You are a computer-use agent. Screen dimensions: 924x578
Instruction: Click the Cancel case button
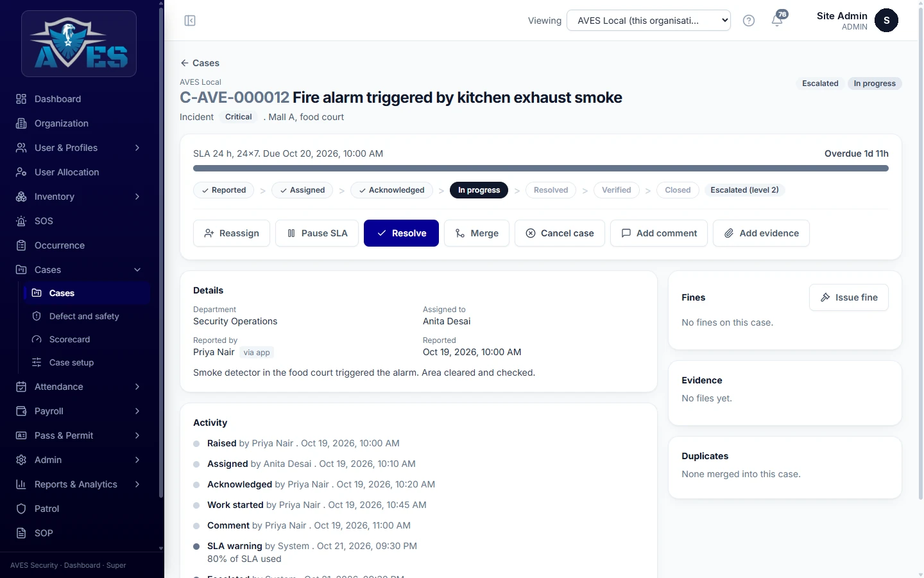pos(560,233)
